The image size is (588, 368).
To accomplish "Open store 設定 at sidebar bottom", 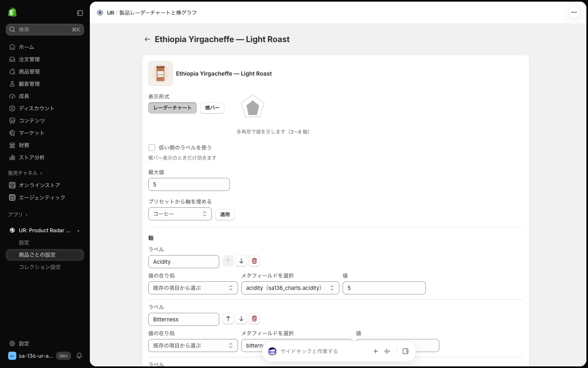I will click(45, 343).
